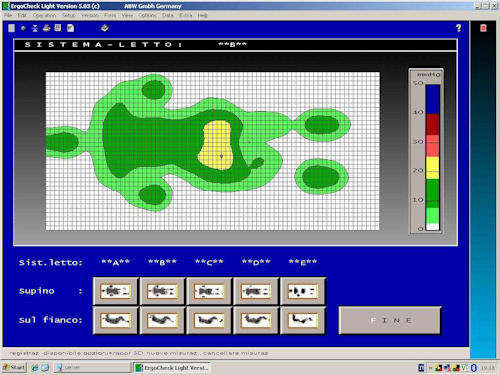Click the round record dot toolbar icon
Screen dimensions: 500x375
click(23, 28)
